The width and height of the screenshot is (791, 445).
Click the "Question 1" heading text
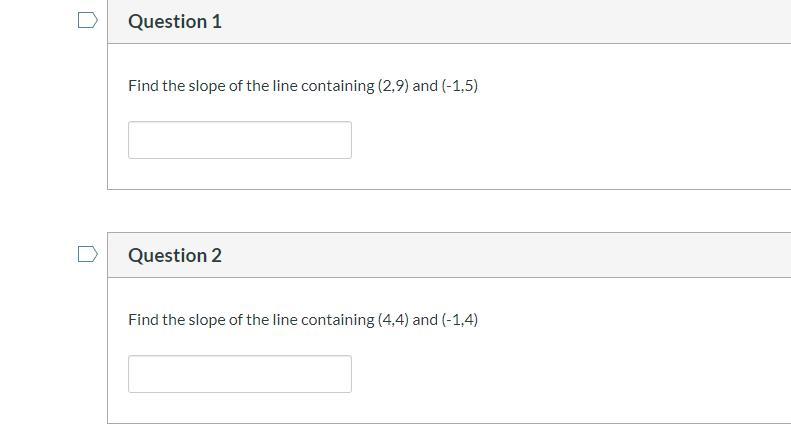[x=175, y=21]
